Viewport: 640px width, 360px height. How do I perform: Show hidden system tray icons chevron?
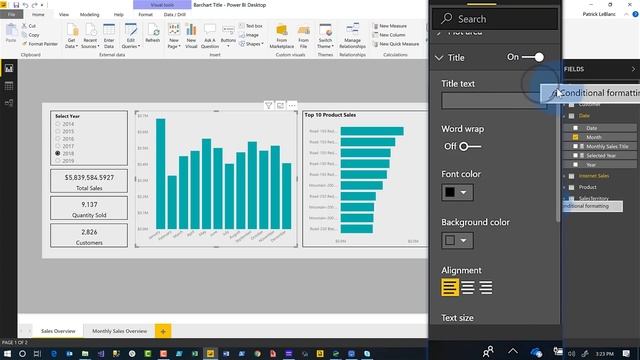(513, 351)
